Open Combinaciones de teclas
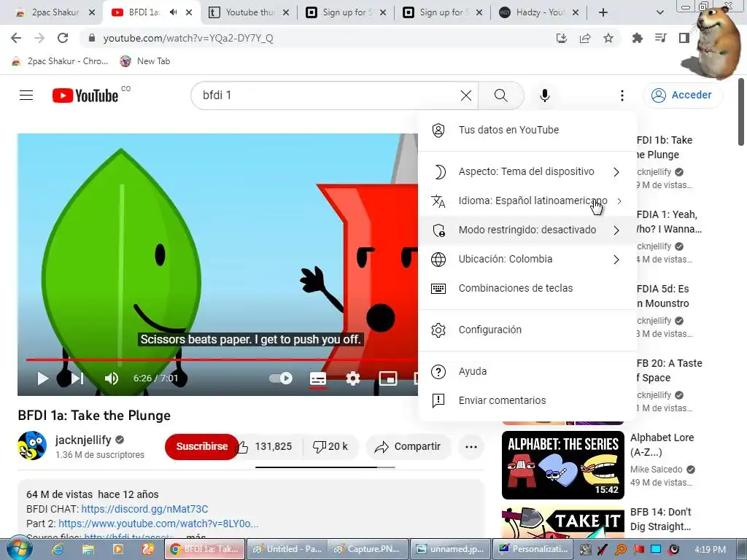This screenshot has width=747, height=560. point(527,288)
